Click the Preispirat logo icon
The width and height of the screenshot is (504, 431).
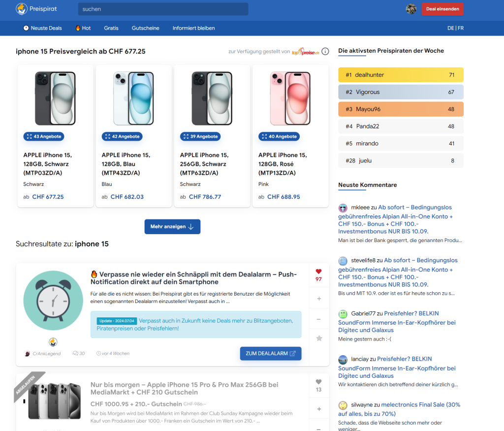pyautogui.click(x=22, y=9)
